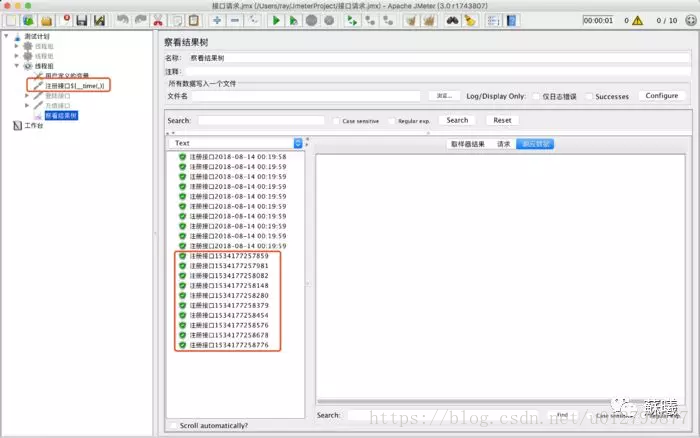Toggle the Regular exp. checkbox
Screen dimensions: 700x438
(x=392, y=121)
